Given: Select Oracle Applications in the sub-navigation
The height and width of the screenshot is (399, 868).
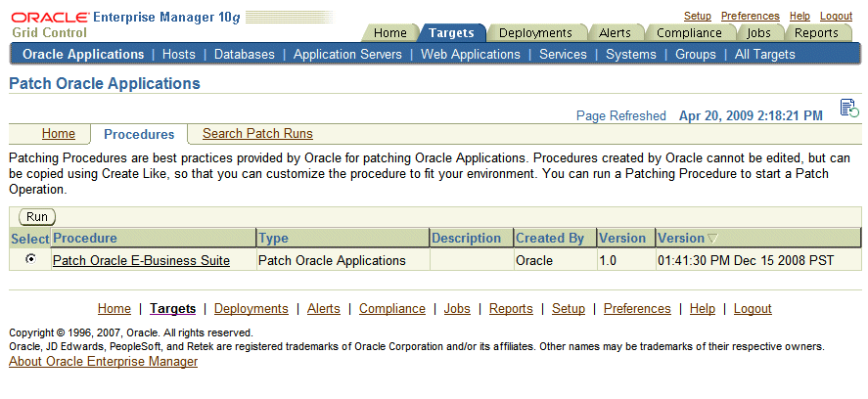Looking at the screenshot, I should pos(83,54).
